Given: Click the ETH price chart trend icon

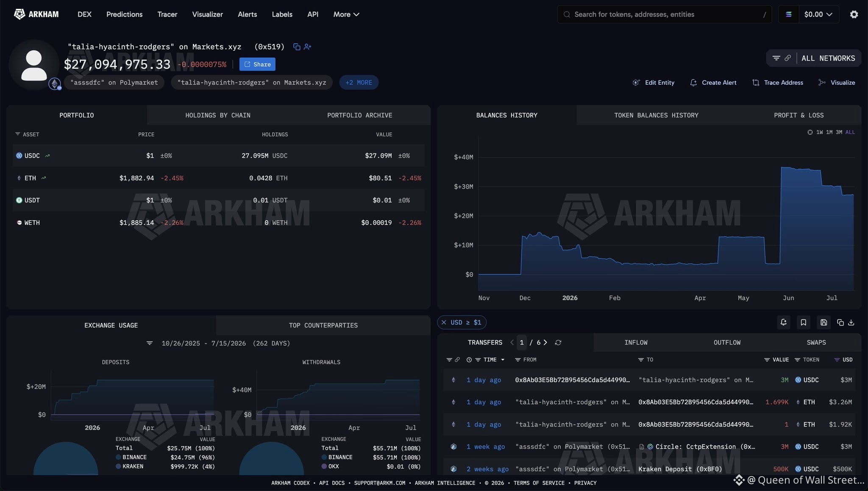Looking at the screenshot, I should (x=44, y=178).
